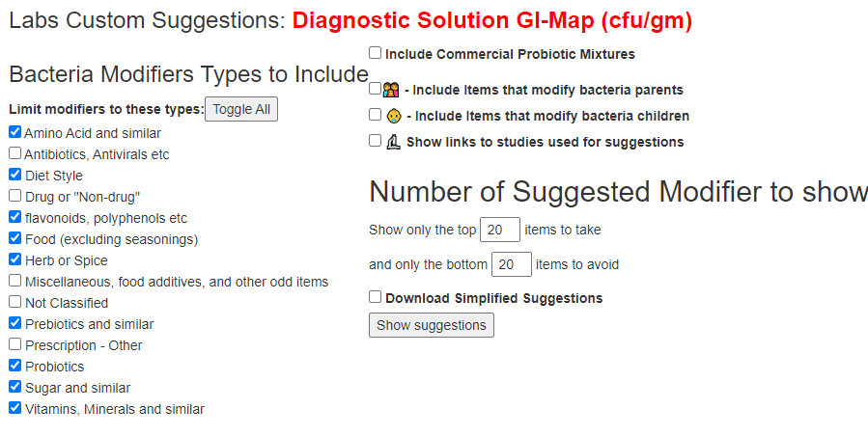Enable Drug or "Non-drug" checkbox

click(x=14, y=196)
